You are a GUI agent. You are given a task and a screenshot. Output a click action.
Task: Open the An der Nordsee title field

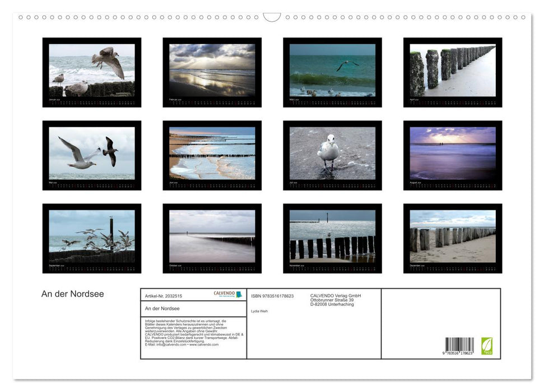click(161, 308)
